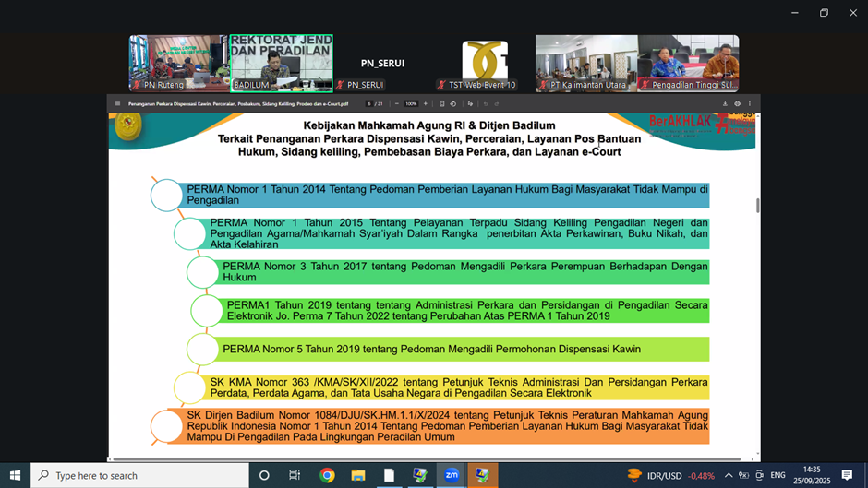This screenshot has width=868, height=488.
Task: Select PN Ruteng participant video
Action: (x=178, y=63)
